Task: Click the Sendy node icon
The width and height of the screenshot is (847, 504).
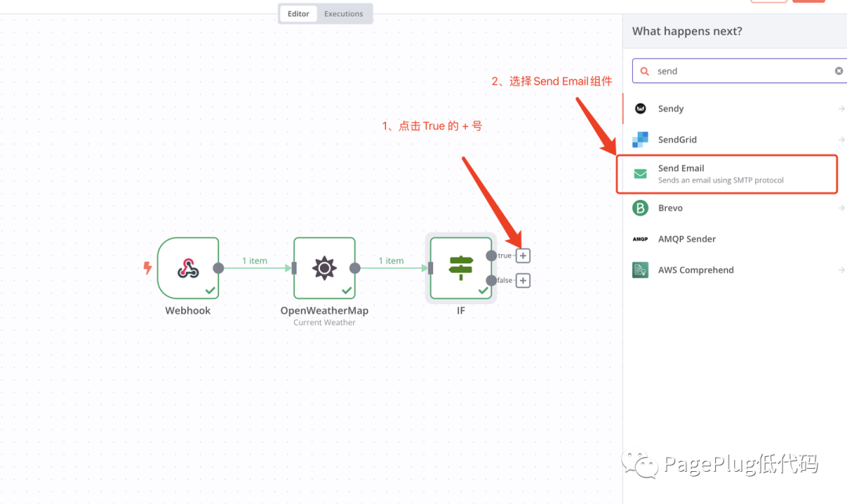Action: coord(640,108)
